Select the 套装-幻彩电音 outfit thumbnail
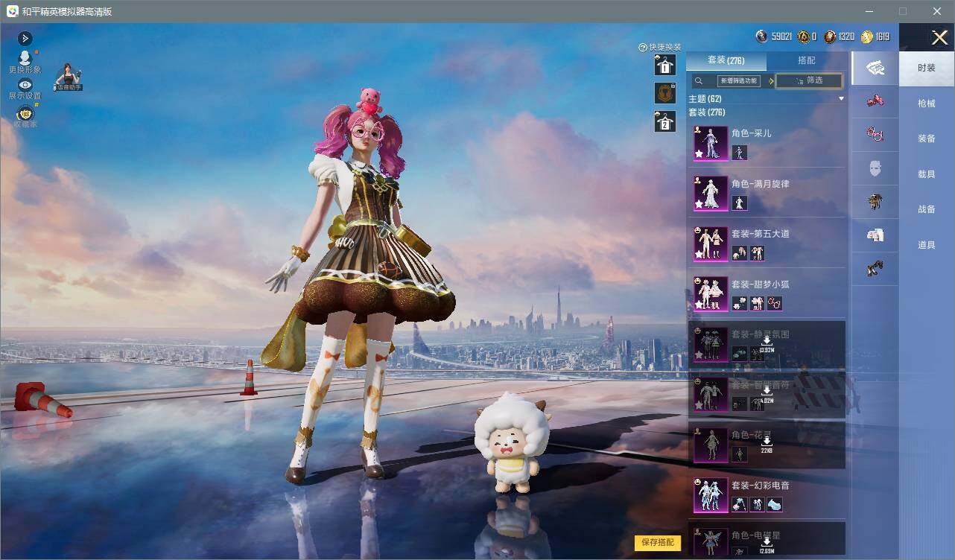The height and width of the screenshot is (560, 955). [711, 495]
